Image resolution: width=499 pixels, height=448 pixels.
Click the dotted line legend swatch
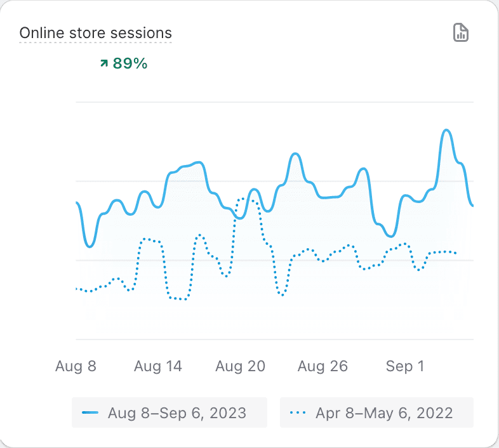[x=298, y=413]
